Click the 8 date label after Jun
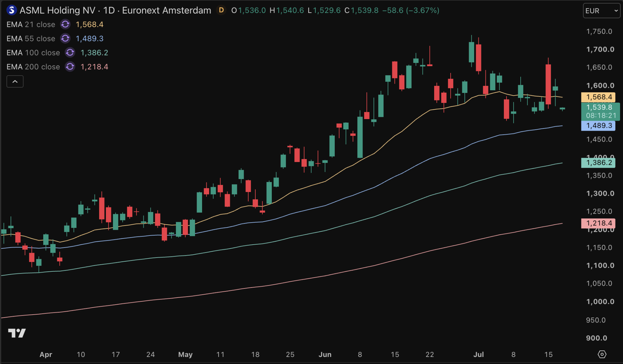Viewport: 623px width, 364px height. [x=360, y=354]
